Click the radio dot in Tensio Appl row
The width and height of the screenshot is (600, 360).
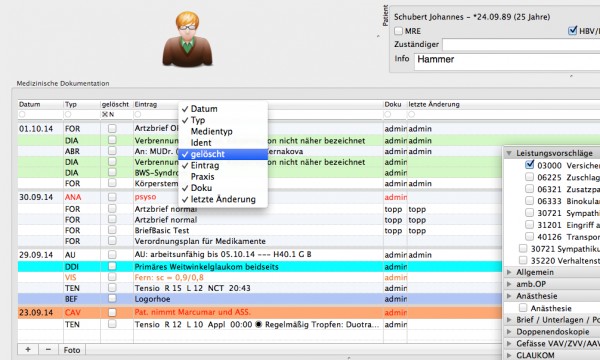259,324
